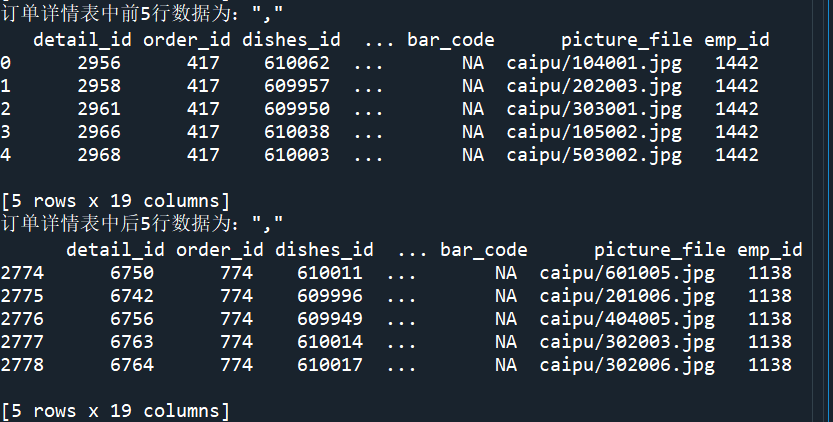Click dishes_id value 609957
The height and width of the screenshot is (422, 833).
tap(297, 86)
